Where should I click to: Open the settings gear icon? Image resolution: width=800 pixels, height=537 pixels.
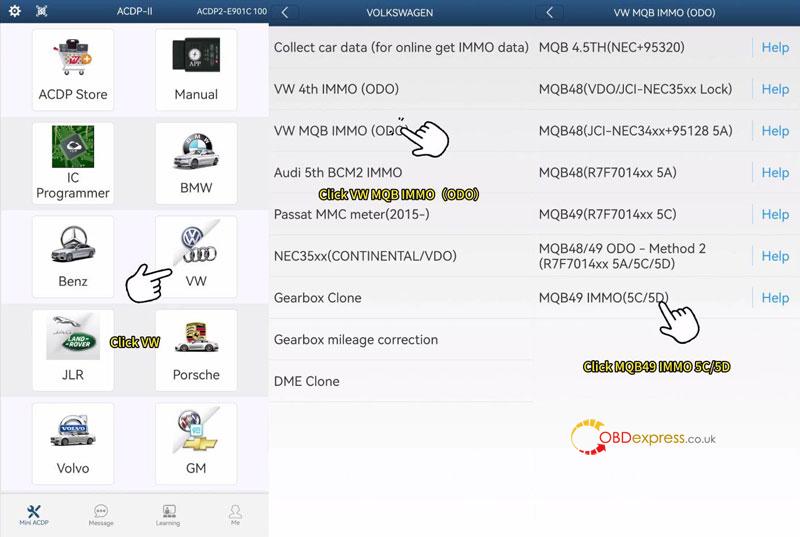click(x=15, y=11)
